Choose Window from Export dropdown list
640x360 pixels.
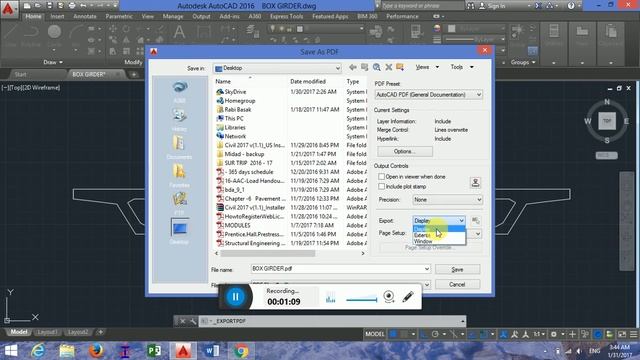coord(439,242)
